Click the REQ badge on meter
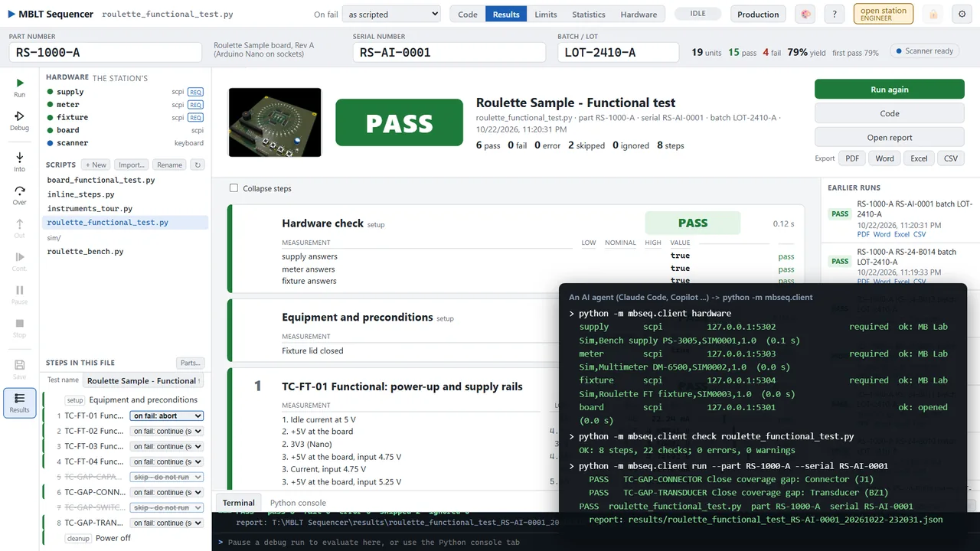The image size is (980, 551). [196, 105]
